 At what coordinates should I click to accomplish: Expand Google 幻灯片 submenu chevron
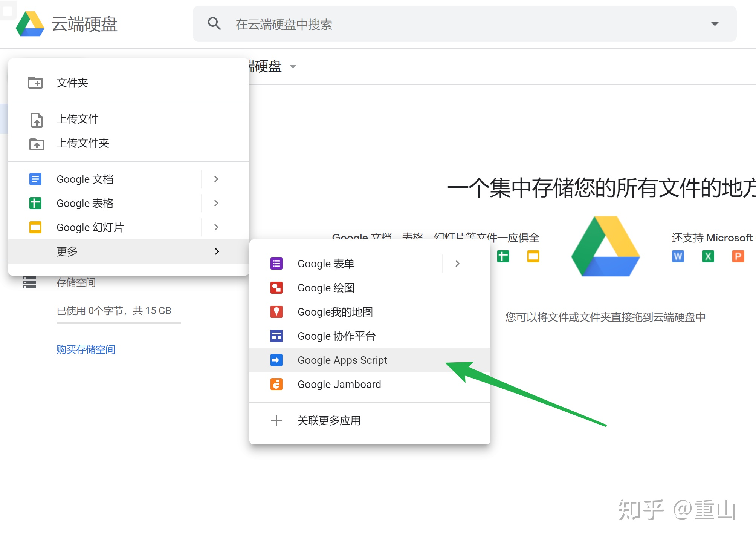pyautogui.click(x=216, y=227)
